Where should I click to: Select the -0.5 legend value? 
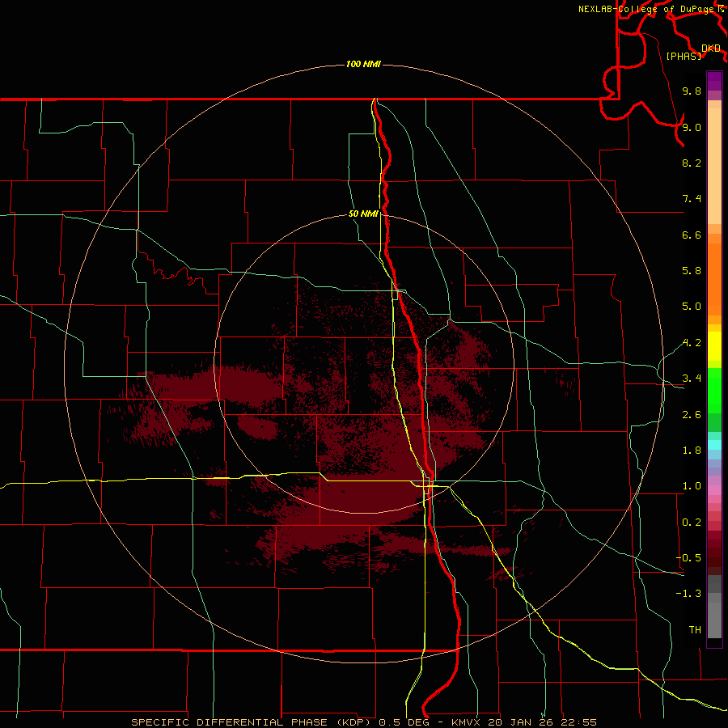(x=688, y=558)
